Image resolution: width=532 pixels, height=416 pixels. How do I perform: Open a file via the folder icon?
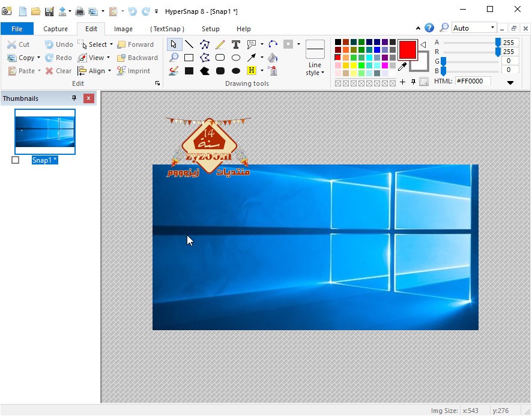click(35, 11)
